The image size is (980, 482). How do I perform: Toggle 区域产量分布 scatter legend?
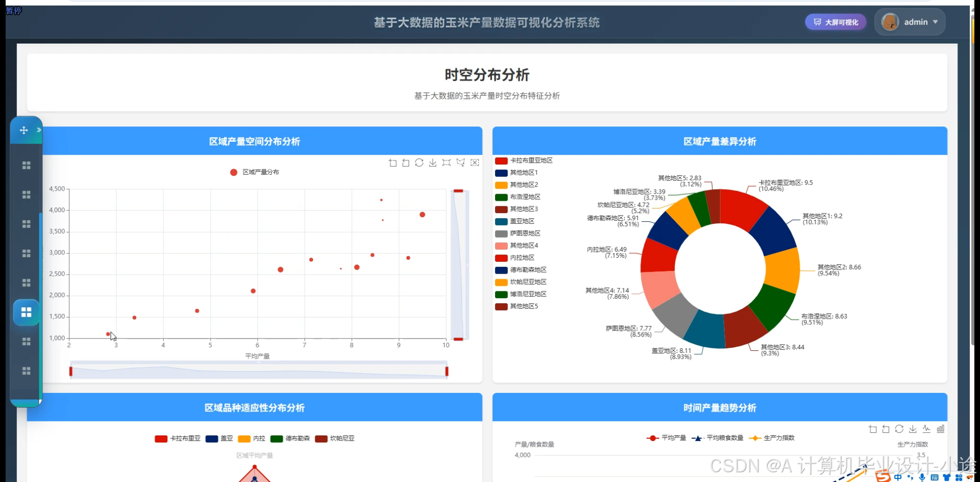tap(255, 172)
